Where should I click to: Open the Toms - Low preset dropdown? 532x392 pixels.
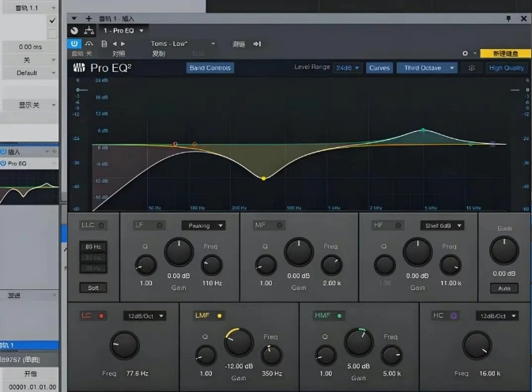click(x=183, y=43)
